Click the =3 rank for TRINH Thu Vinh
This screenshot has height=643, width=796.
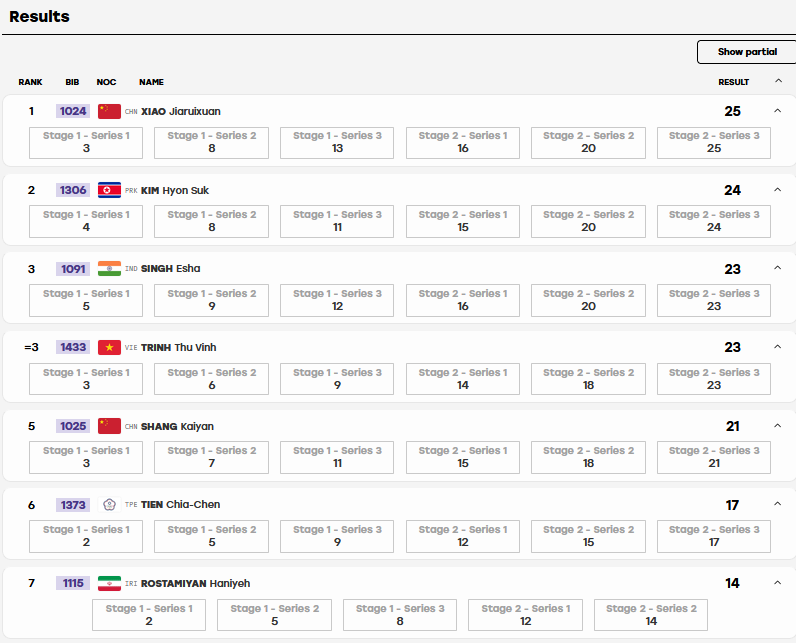[31, 347]
